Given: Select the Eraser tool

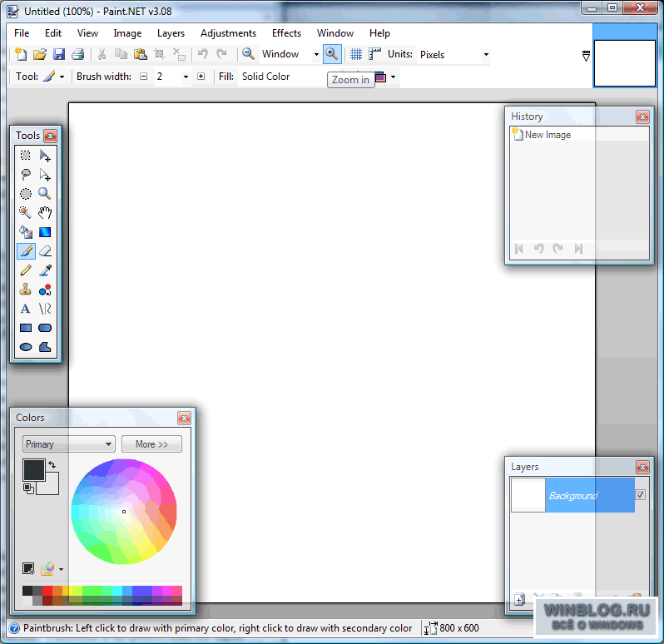Looking at the screenshot, I should click(45, 251).
